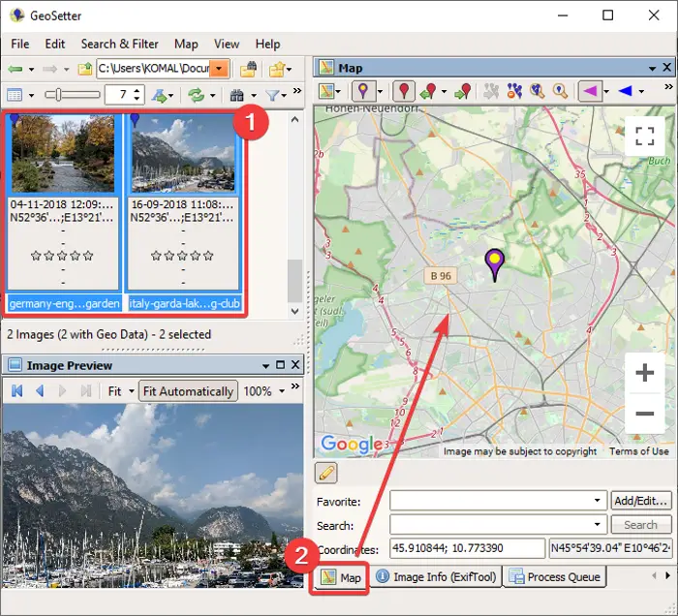Viewport: 678px width, 616px height.
Task: Click the sort order icon
Action: point(159,95)
